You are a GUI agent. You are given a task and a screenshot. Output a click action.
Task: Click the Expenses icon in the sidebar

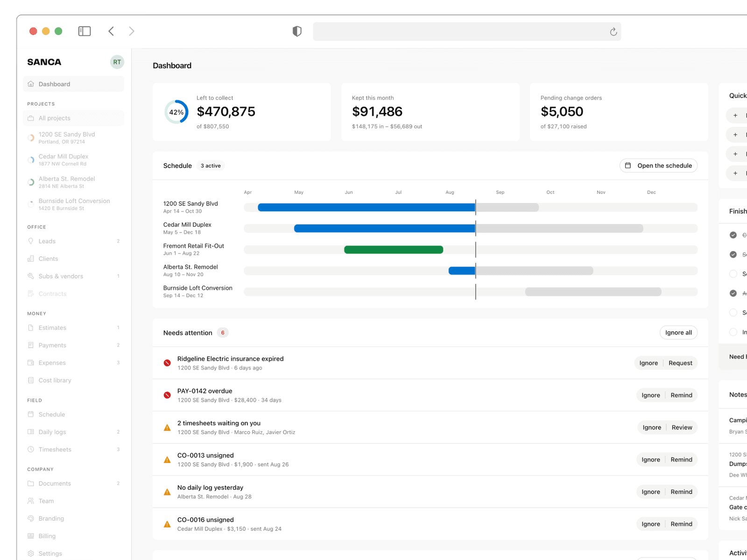[31, 363]
